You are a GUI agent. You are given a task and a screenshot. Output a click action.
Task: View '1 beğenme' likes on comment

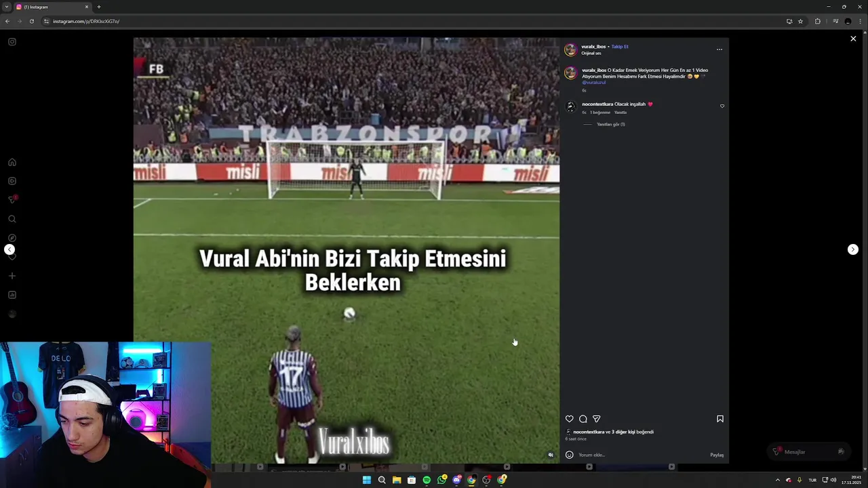tap(600, 113)
